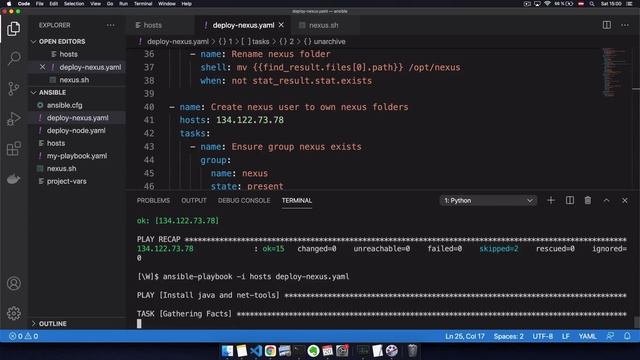Split the editor to the right
The image size is (640, 360).
tap(607, 25)
